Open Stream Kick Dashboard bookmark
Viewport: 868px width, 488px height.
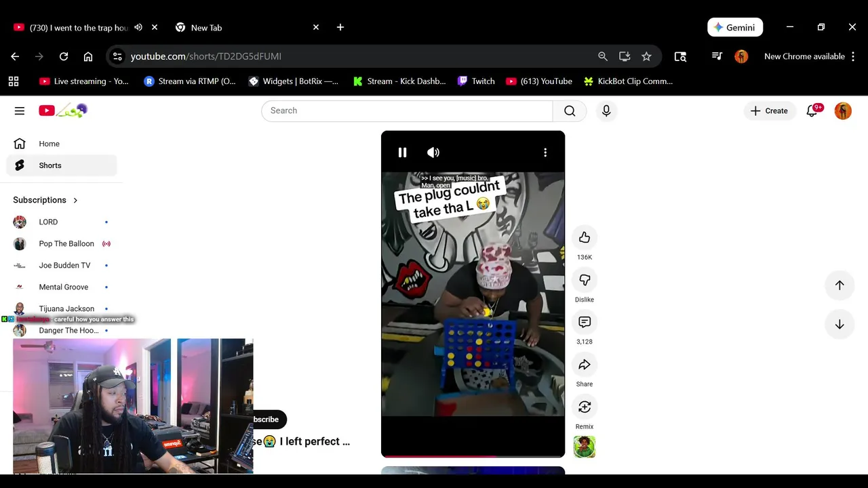399,81
